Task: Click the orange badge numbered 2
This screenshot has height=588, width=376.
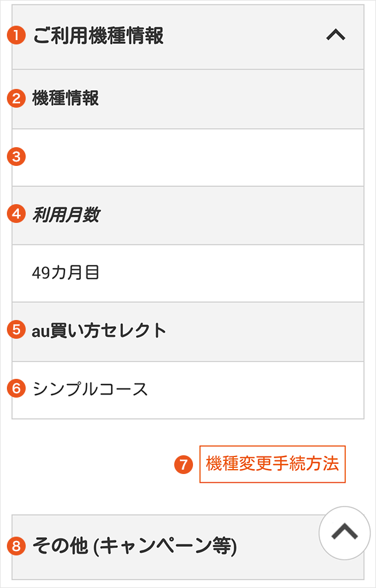Action: (14, 98)
